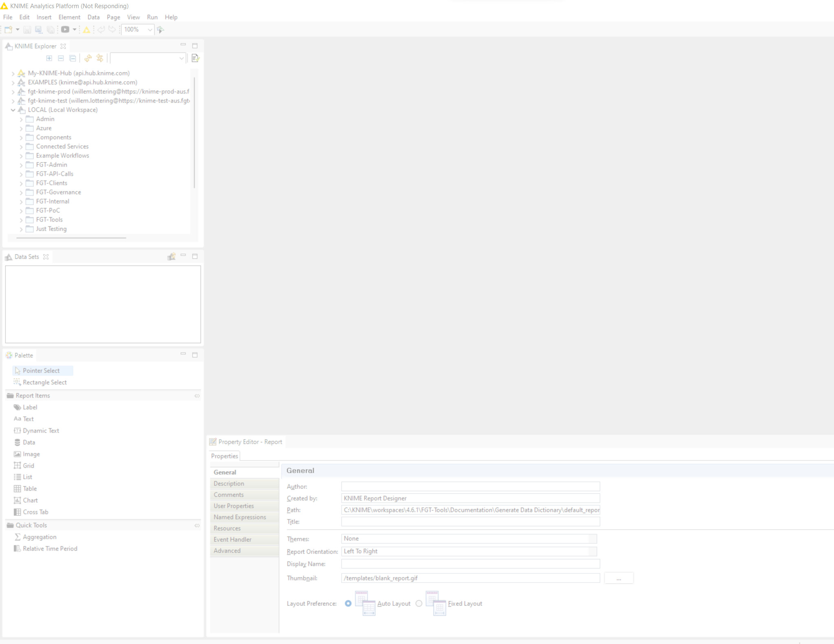The height and width of the screenshot is (644, 834).
Task: Select the Fixed Layout radio button
Action: 419,604
